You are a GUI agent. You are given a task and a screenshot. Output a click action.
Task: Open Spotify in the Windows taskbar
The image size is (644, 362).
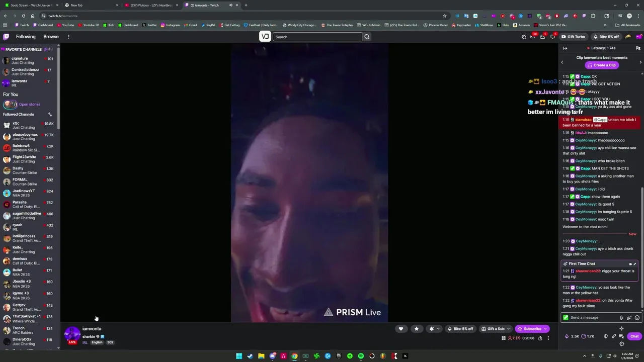tap(361, 356)
